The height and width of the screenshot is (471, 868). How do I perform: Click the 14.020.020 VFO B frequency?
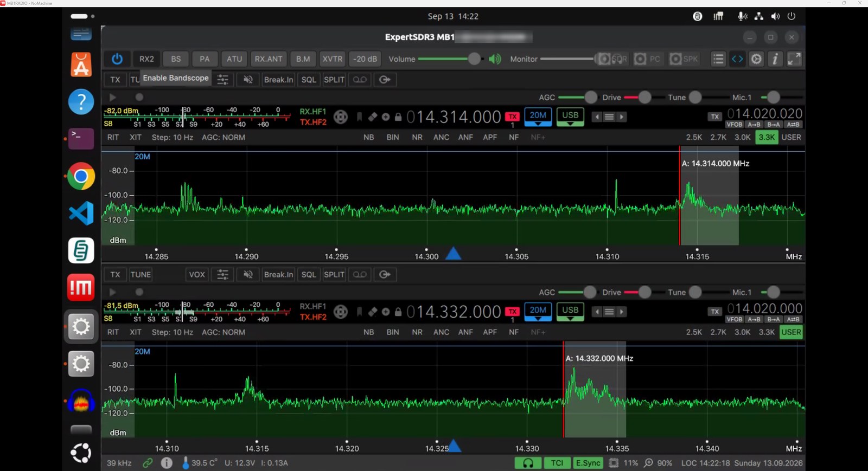pos(765,113)
